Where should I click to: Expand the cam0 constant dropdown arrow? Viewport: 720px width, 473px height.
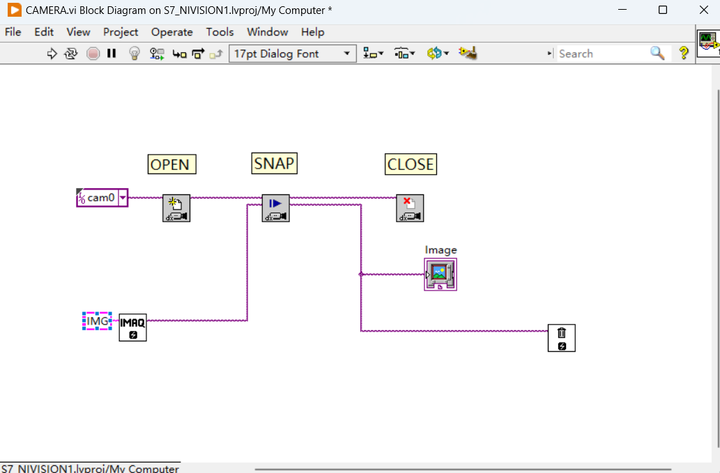click(123, 198)
